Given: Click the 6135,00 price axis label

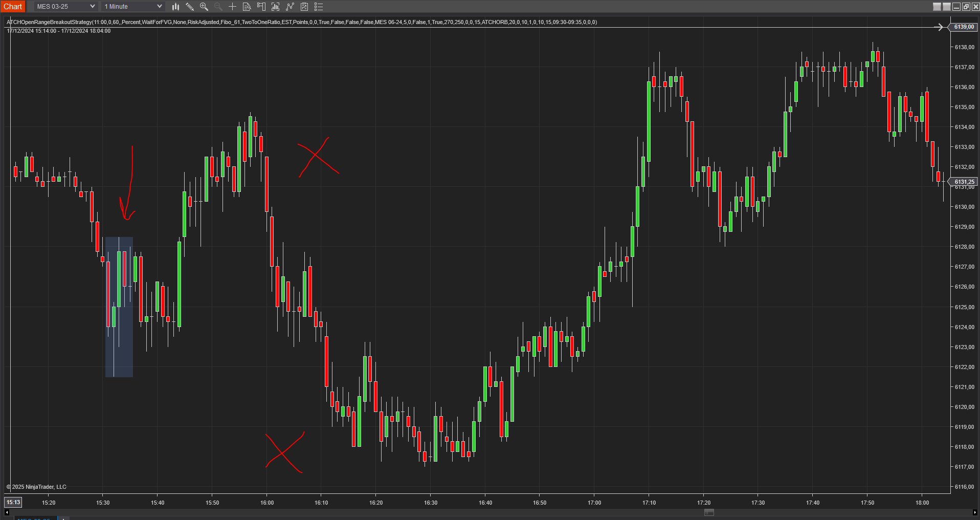Looking at the screenshot, I should coord(964,107).
